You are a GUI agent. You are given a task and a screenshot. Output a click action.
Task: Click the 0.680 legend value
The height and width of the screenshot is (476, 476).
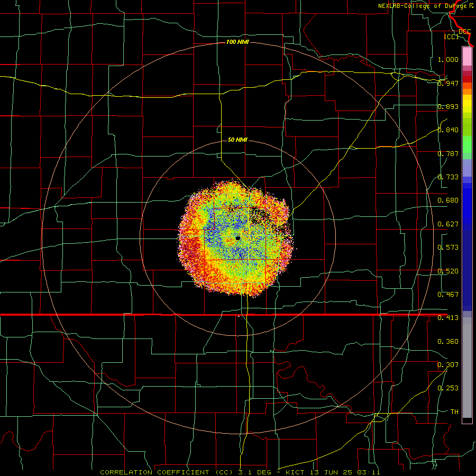448,200
